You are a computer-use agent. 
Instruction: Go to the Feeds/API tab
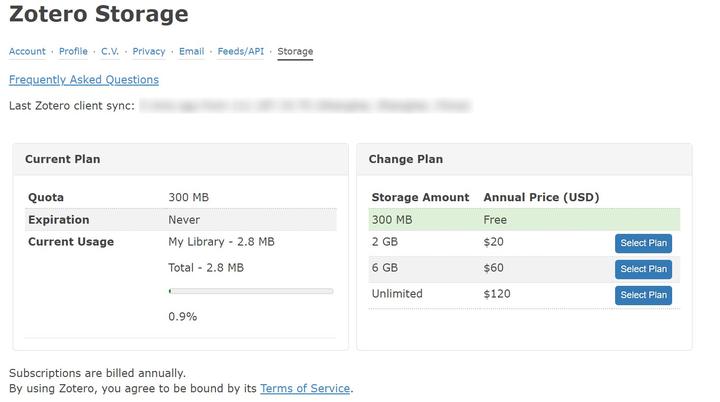tap(241, 52)
